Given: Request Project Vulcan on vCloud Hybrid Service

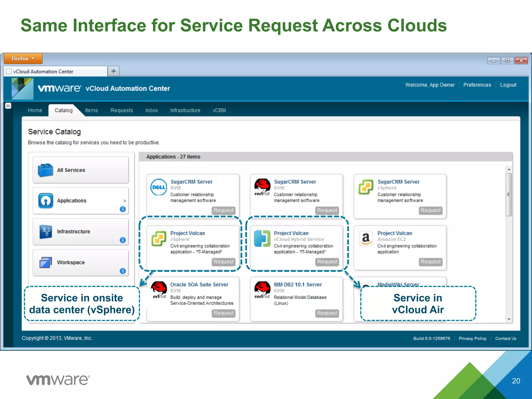Looking at the screenshot, I should [x=327, y=262].
